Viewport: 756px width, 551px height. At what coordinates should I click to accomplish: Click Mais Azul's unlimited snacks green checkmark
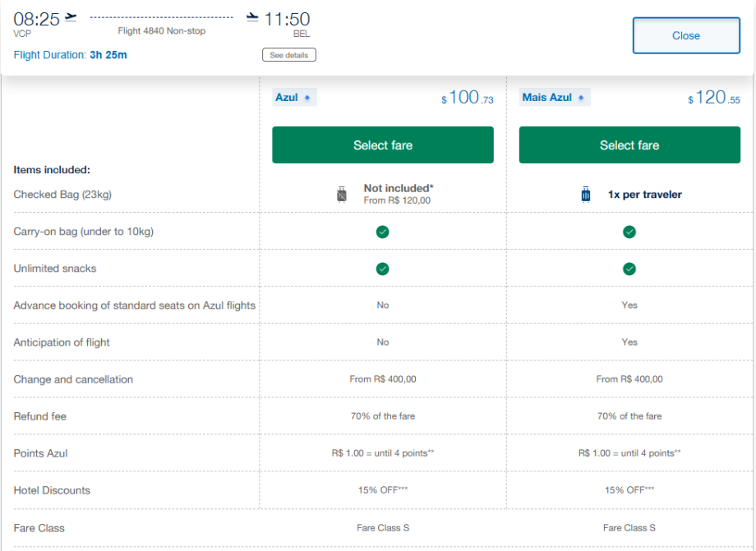(x=629, y=269)
